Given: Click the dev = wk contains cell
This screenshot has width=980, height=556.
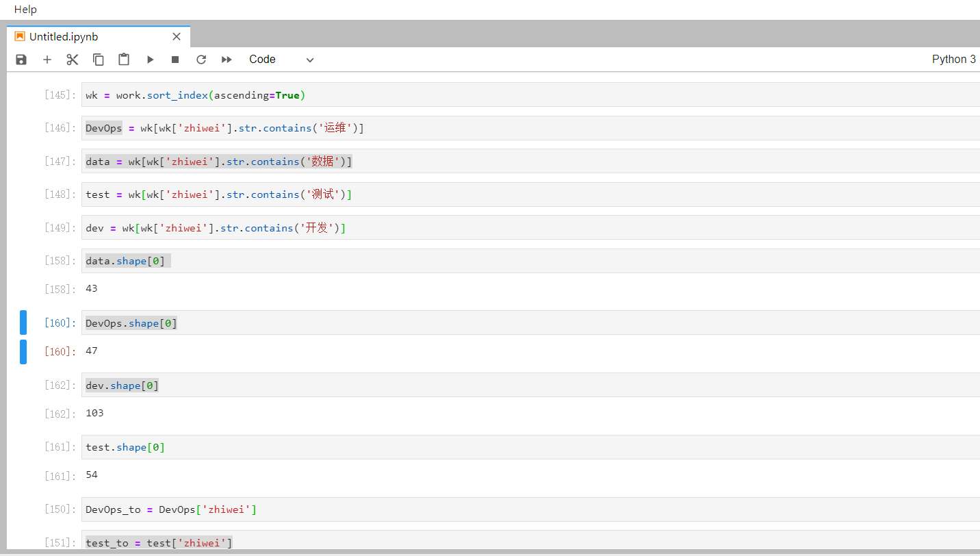Looking at the screenshot, I should pyautogui.click(x=530, y=228).
